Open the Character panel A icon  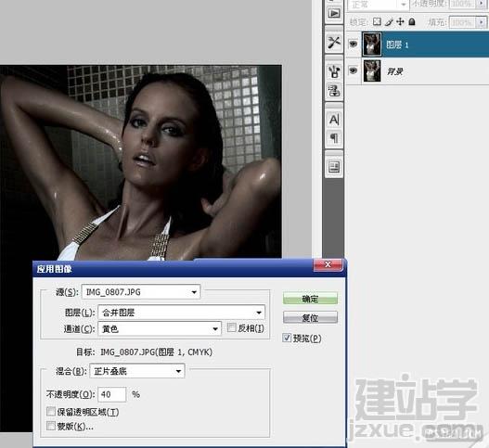pos(334,120)
